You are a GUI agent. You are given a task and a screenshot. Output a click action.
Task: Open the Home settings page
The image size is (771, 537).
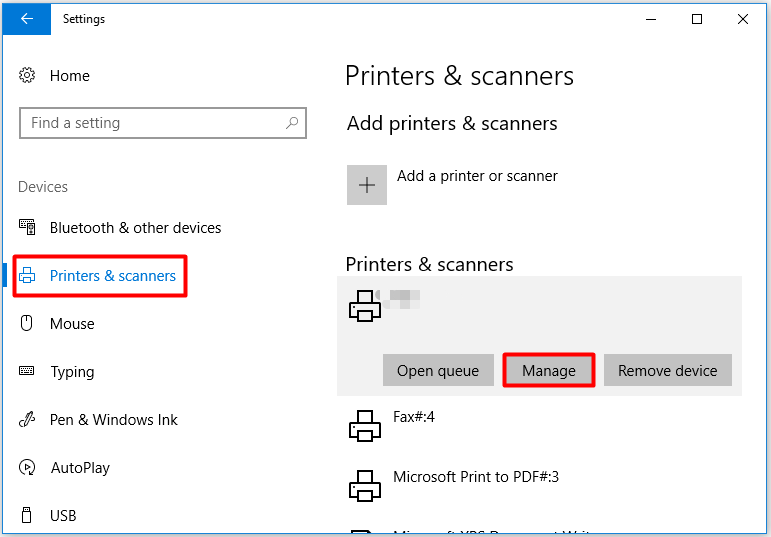69,76
